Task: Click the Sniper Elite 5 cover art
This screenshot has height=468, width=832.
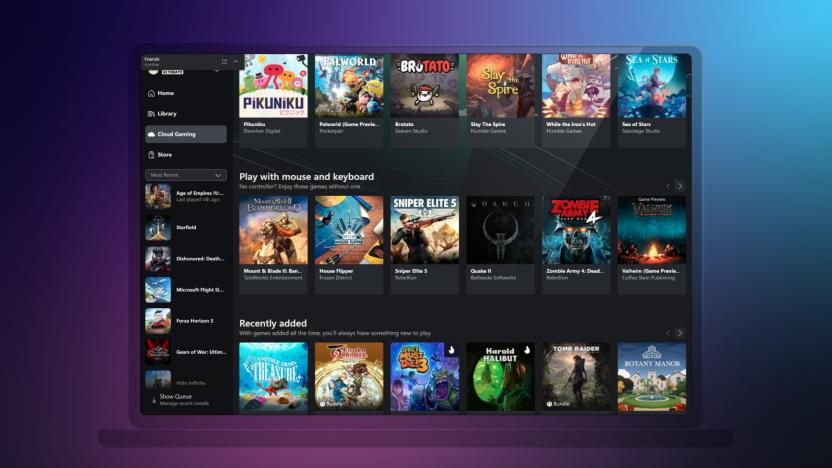Action: (x=424, y=230)
